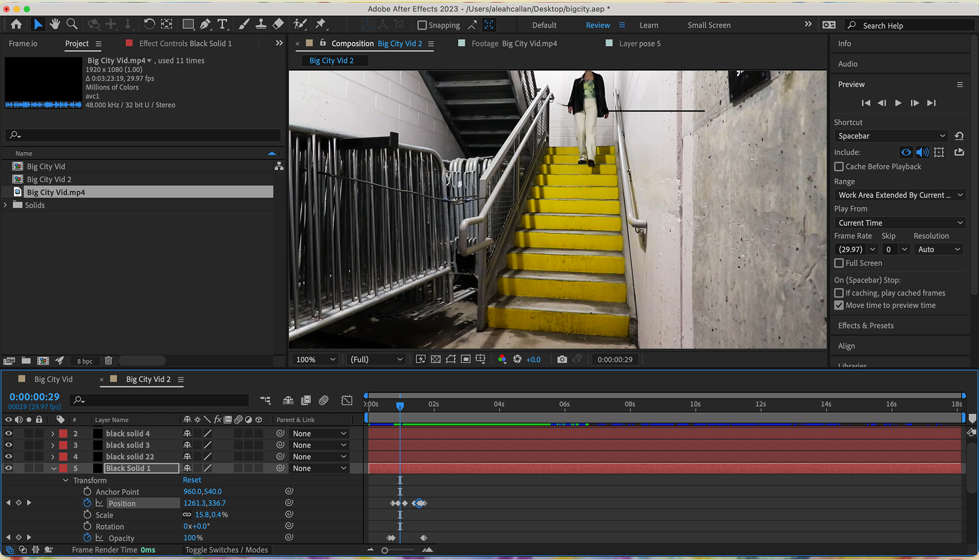Open Play From Current Time dropdown
Image resolution: width=979 pixels, height=560 pixels.
tap(900, 223)
